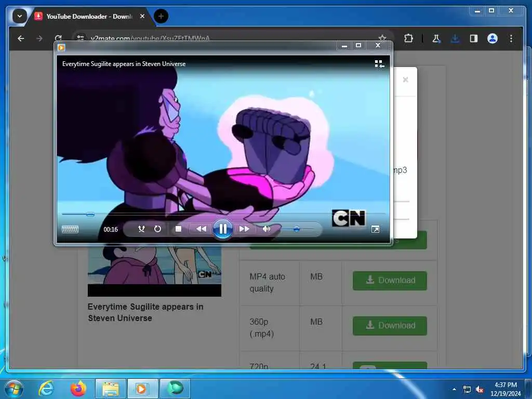Image resolution: width=532 pixels, height=399 pixels.
Task: Download the 360p (.mp4) file
Action: click(x=390, y=326)
